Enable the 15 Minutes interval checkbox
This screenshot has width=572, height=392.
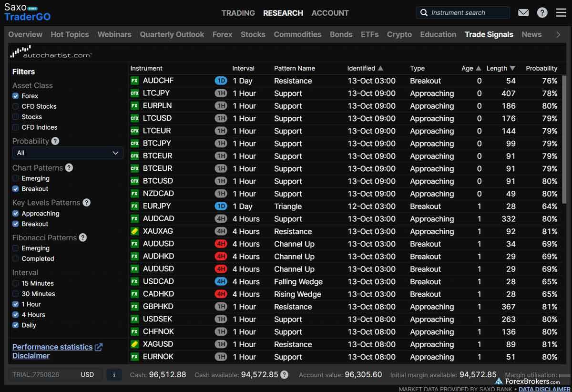coord(16,283)
